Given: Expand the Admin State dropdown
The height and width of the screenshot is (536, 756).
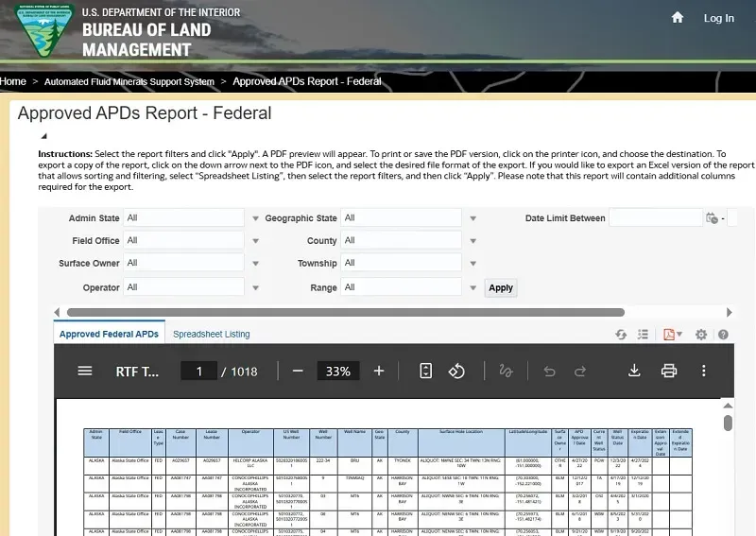Looking at the screenshot, I should [x=255, y=218].
